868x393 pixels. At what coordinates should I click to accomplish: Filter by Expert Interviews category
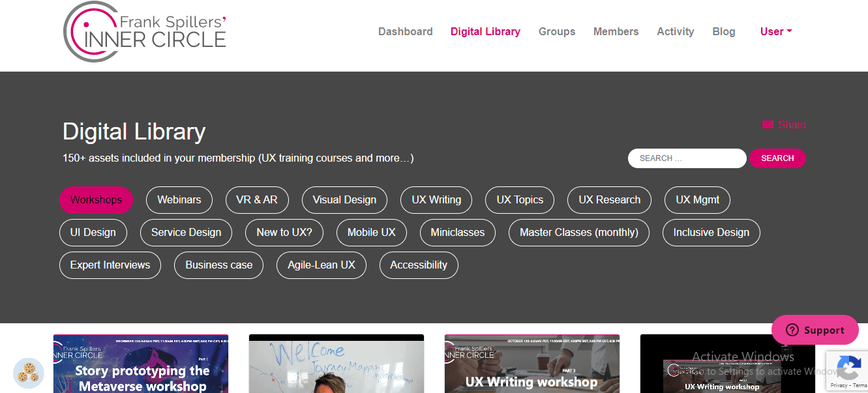(110, 265)
